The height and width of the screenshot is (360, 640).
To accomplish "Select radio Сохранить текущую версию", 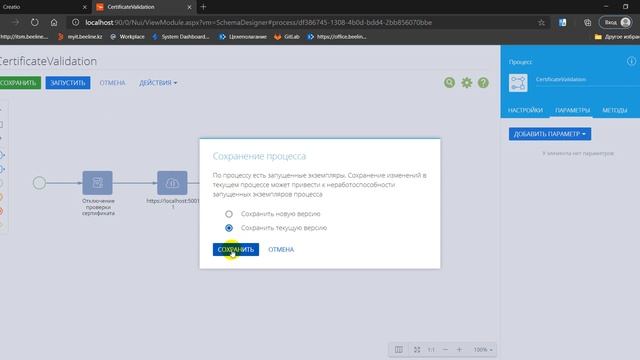I will (229, 228).
